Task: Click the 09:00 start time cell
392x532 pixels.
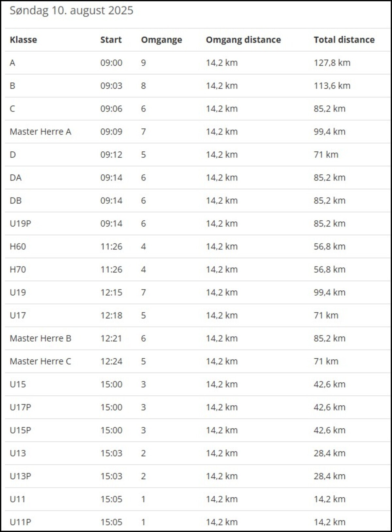Action: tap(111, 63)
